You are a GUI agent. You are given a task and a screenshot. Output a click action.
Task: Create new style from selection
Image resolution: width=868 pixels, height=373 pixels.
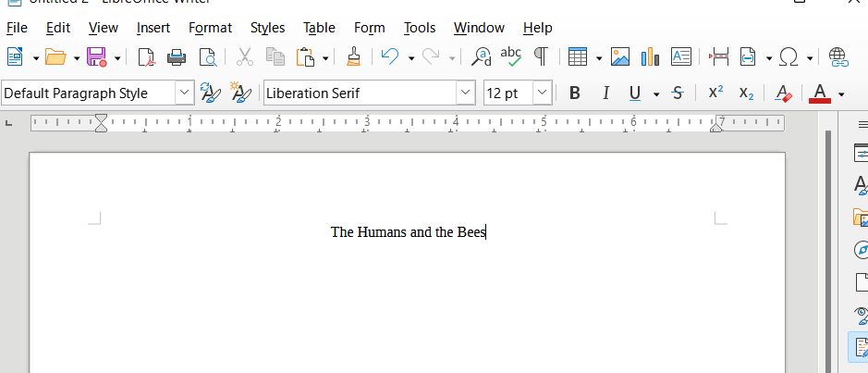click(x=240, y=93)
